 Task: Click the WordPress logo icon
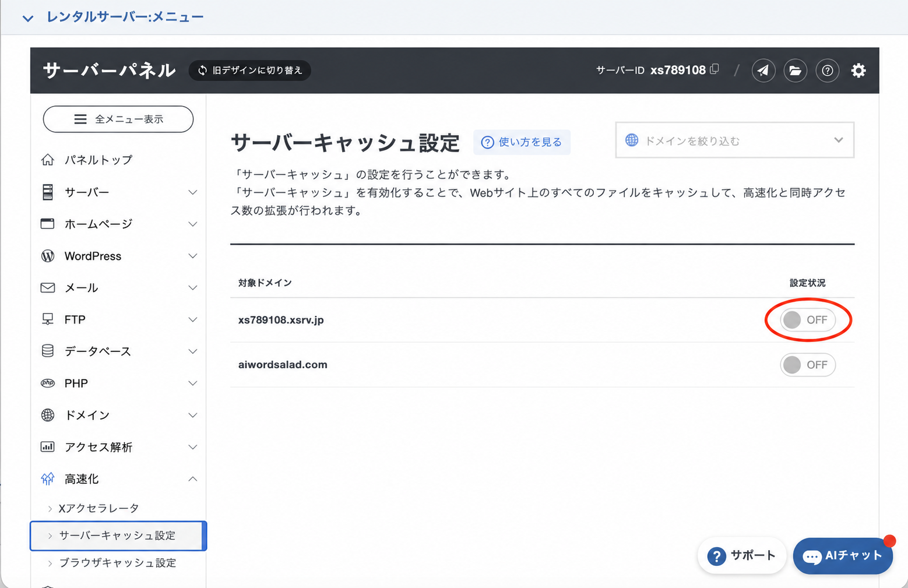pyautogui.click(x=48, y=256)
